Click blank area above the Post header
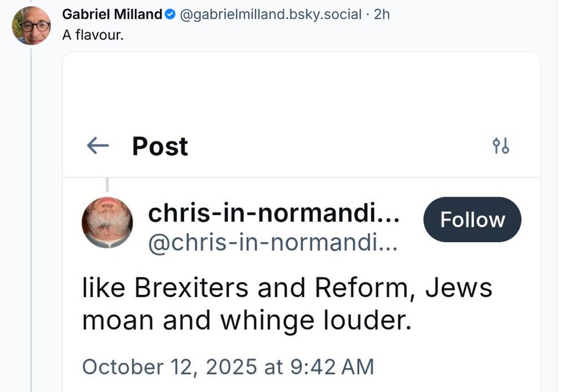This screenshot has width=565, height=392. (x=301, y=90)
